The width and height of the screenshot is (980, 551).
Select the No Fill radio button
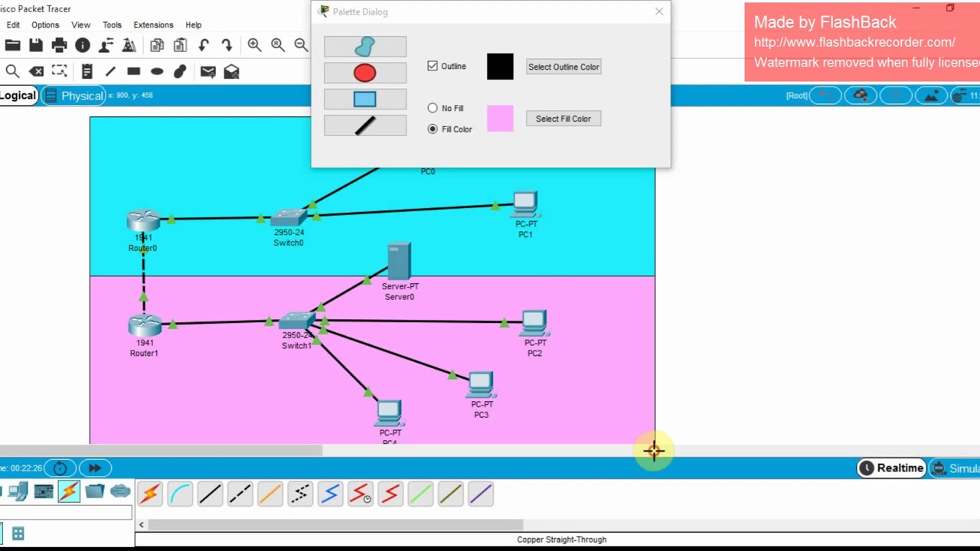pos(433,108)
